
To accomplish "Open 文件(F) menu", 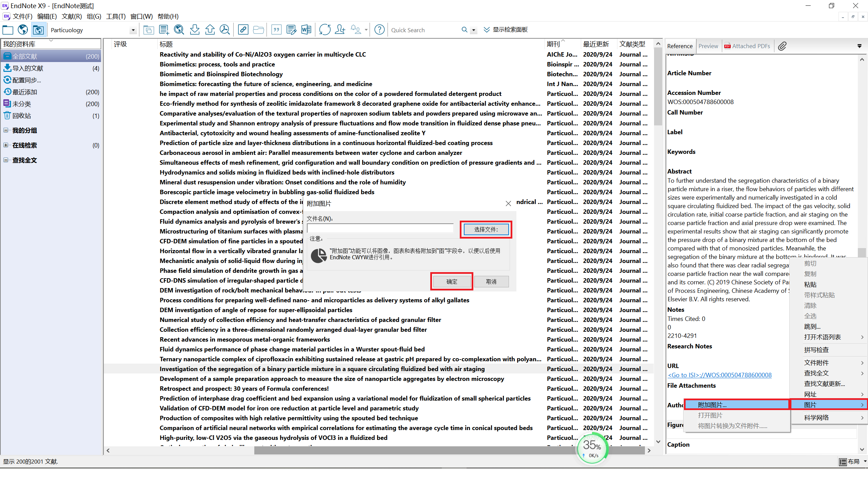I will (23, 16).
